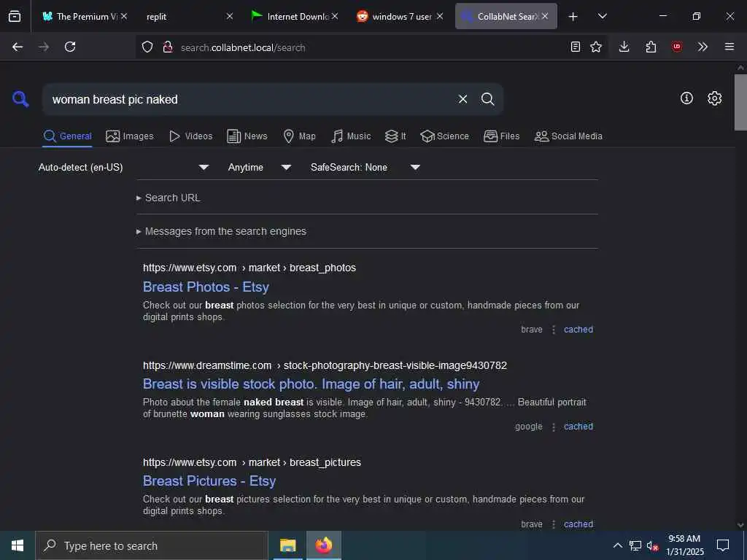Toggle reader view icon in address bar
The width and height of the screenshot is (747, 560).
(x=576, y=47)
